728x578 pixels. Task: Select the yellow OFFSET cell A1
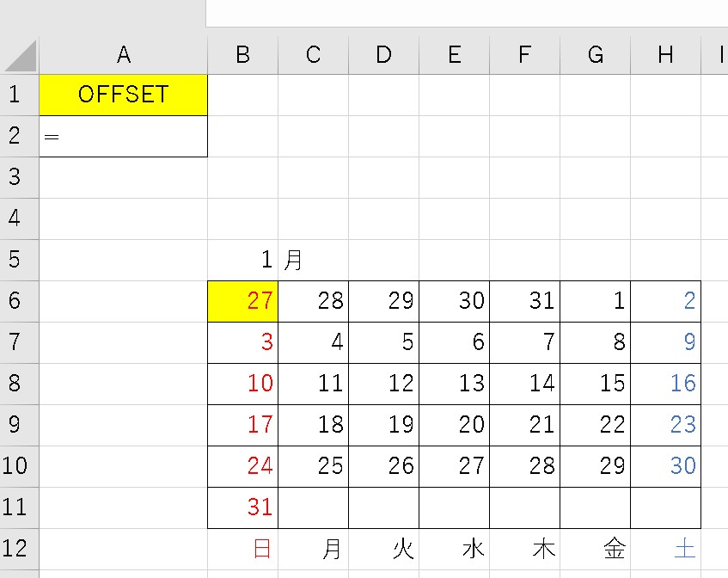[x=123, y=95]
